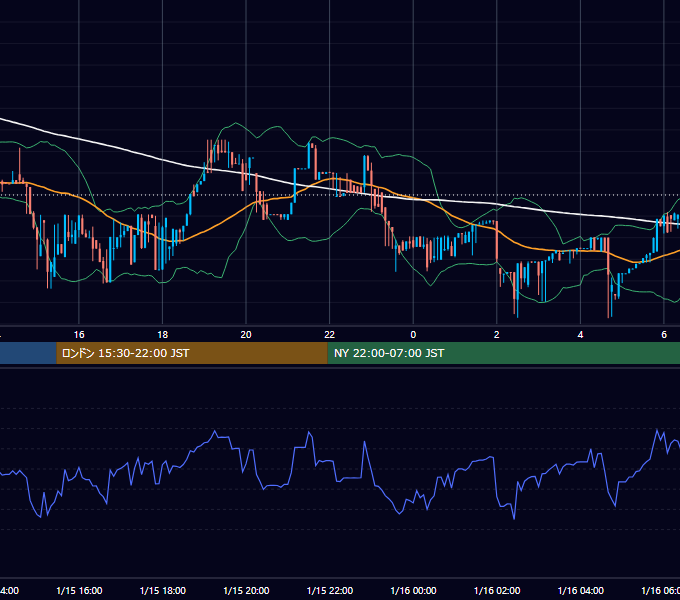680x600 pixels.
Task: Click hour label 2 on upper axis
Action: click(497, 335)
